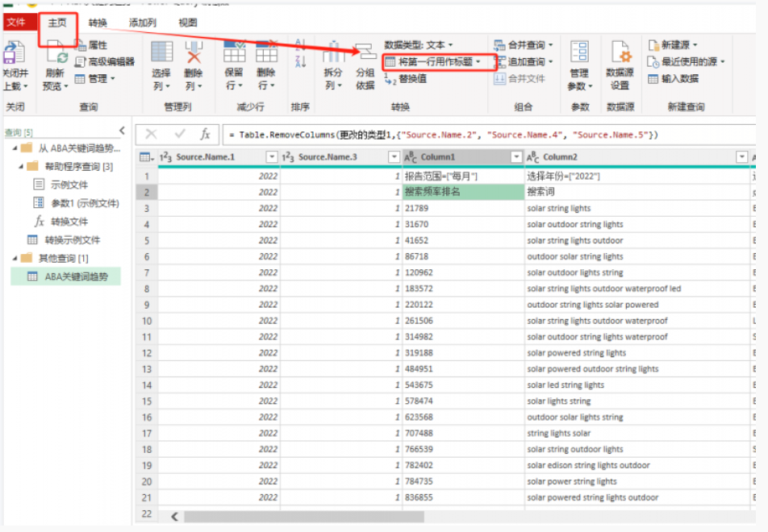Sort descending with the Z-A icon

(x=300, y=61)
